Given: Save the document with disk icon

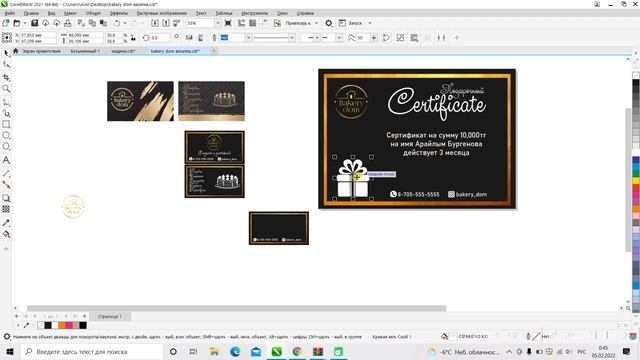Looking at the screenshot, I should [35, 23].
